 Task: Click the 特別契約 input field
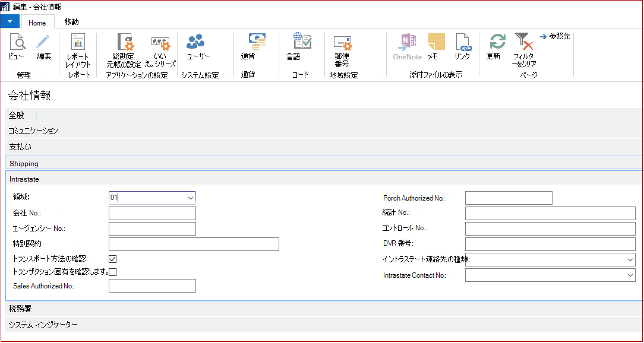coord(194,244)
